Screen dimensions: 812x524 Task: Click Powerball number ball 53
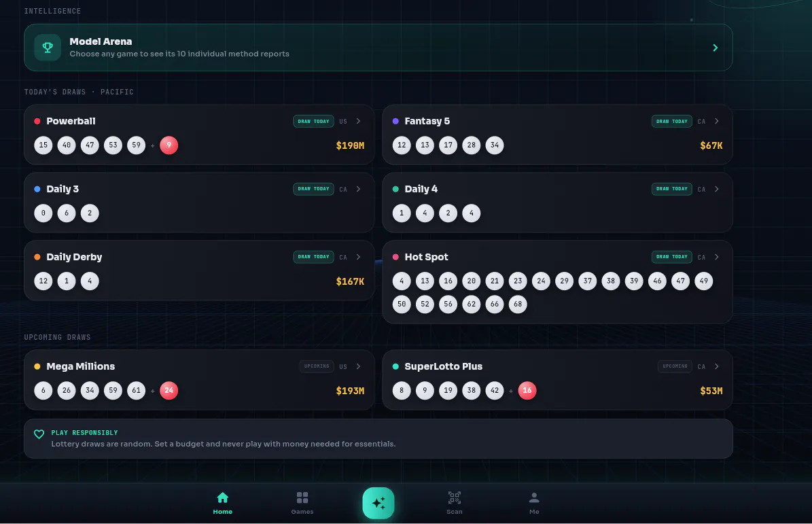coord(113,145)
